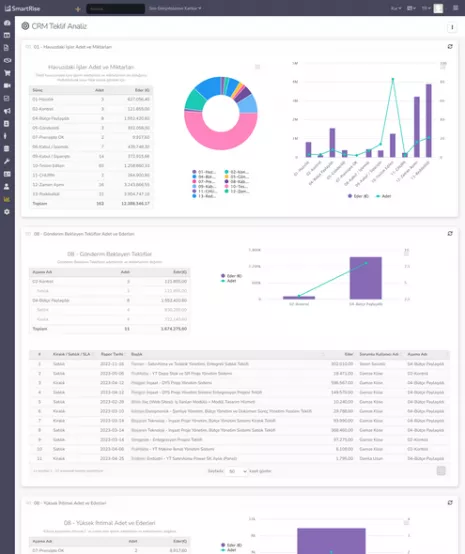
Task: Open the offer title in table row 1
Action: tap(190, 364)
